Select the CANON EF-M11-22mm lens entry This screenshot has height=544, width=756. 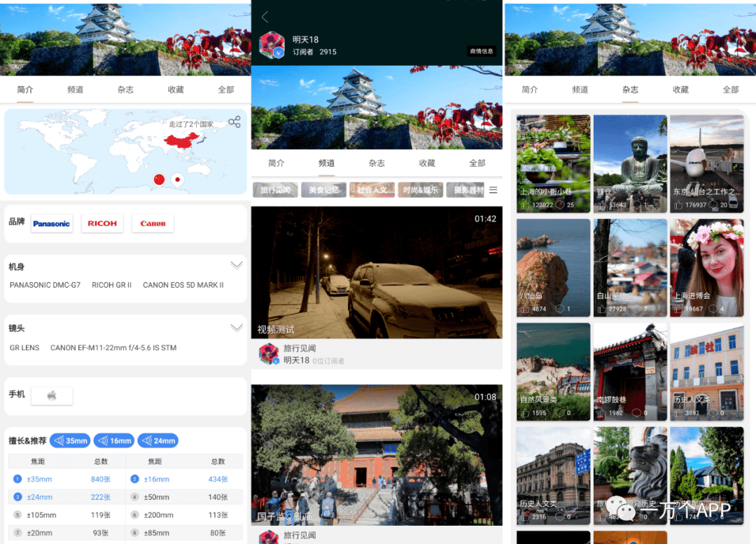click(x=113, y=348)
